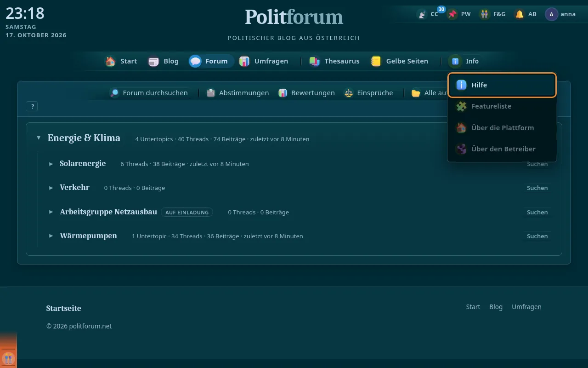Open the PW pin icon
This screenshot has width=588, height=368.
coord(452,14)
